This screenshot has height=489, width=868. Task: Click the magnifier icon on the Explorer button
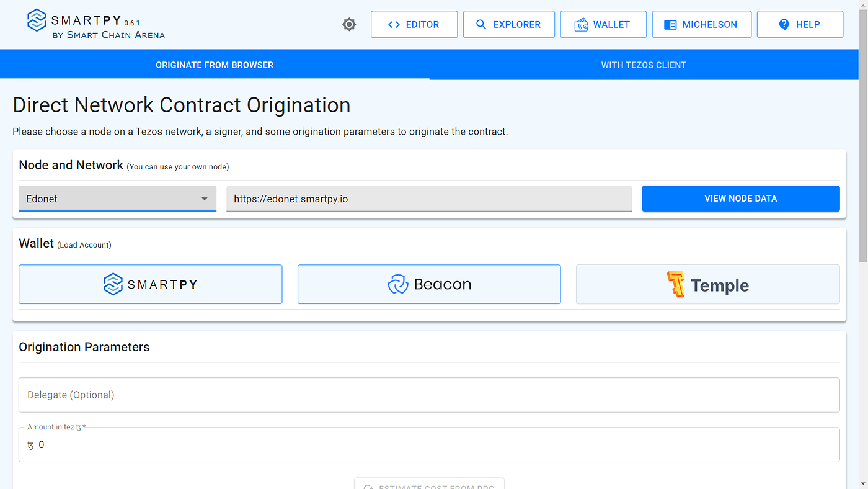(482, 24)
